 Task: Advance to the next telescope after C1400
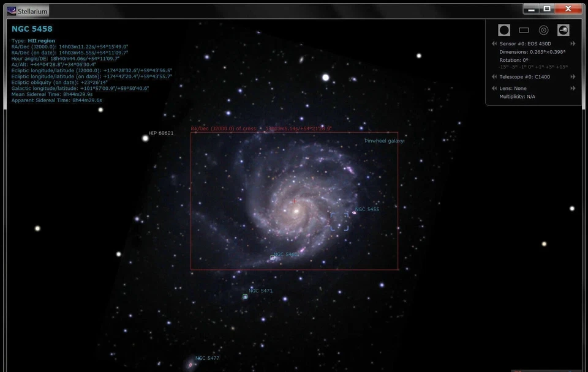[573, 76]
